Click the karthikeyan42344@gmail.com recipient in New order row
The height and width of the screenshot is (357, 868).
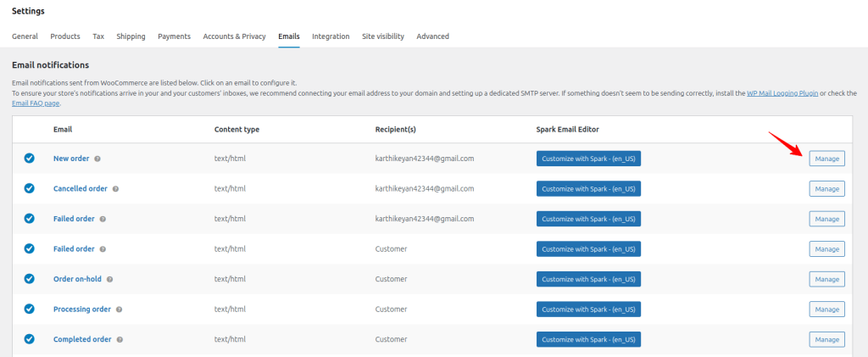425,159
